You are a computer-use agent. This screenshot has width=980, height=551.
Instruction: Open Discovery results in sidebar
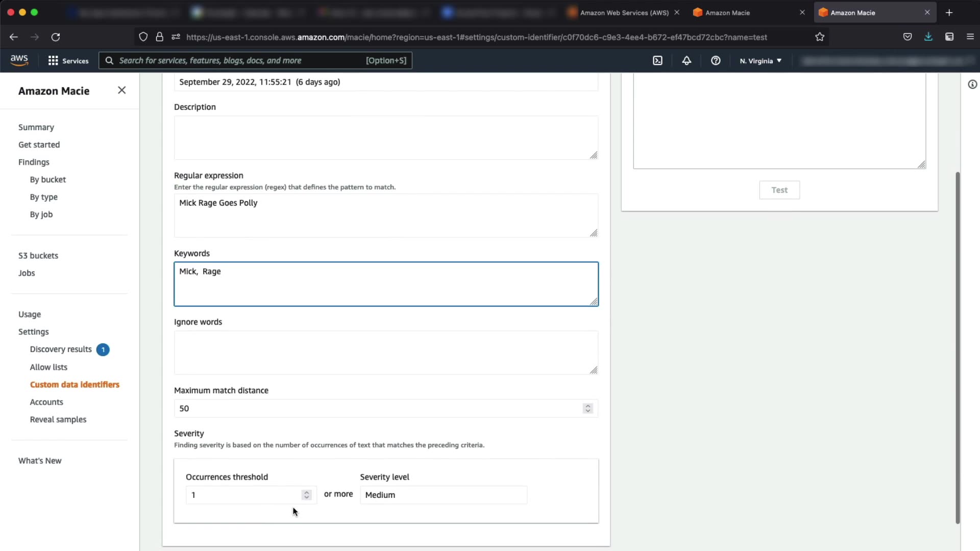click(x=61, y=349)
